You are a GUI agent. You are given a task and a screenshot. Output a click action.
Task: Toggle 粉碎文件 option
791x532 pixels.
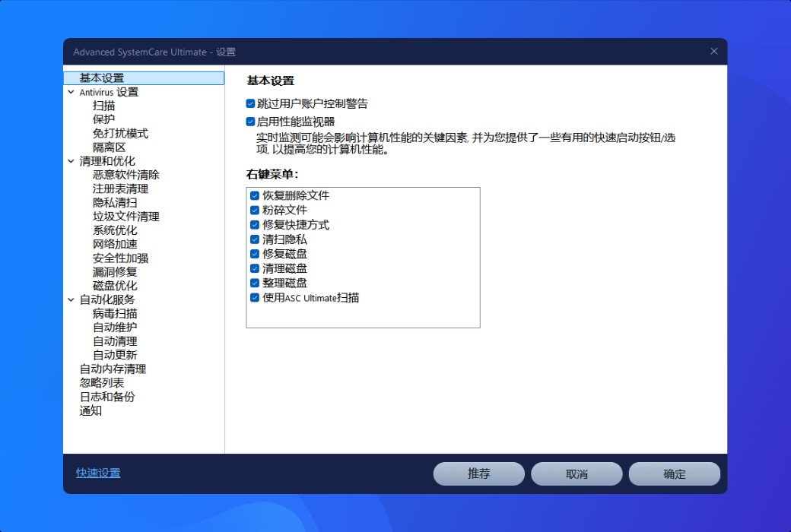[x=254, y=210]
